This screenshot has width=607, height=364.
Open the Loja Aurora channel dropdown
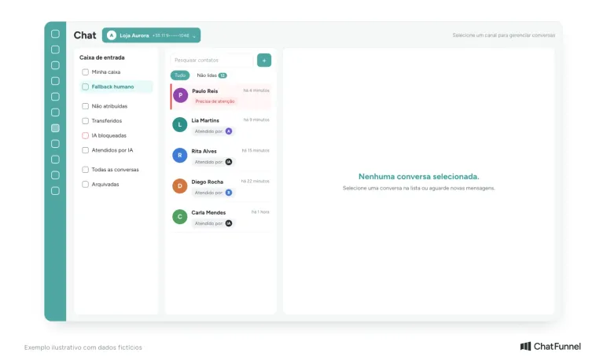pyautogui.click(x=152, y=35)
